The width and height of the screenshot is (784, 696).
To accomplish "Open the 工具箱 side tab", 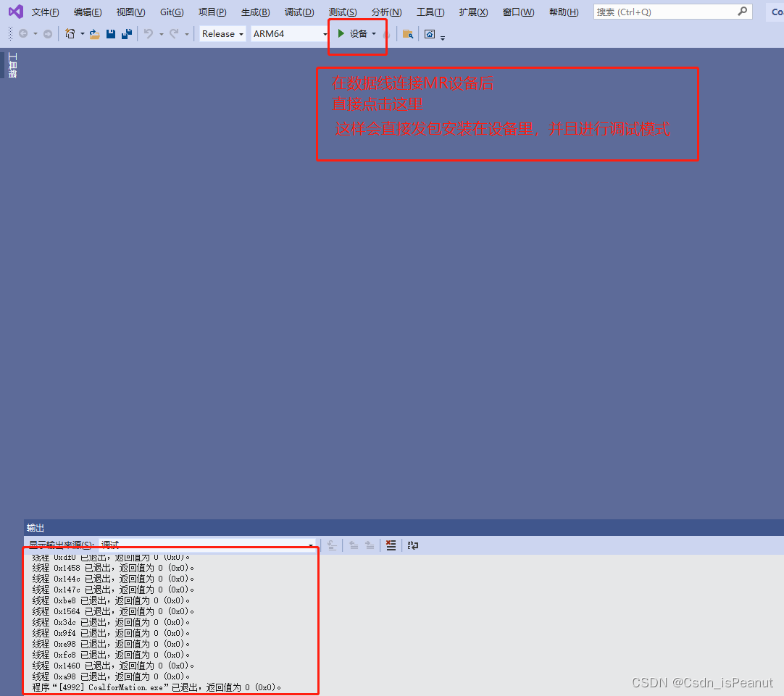I will tap(12, 65).
